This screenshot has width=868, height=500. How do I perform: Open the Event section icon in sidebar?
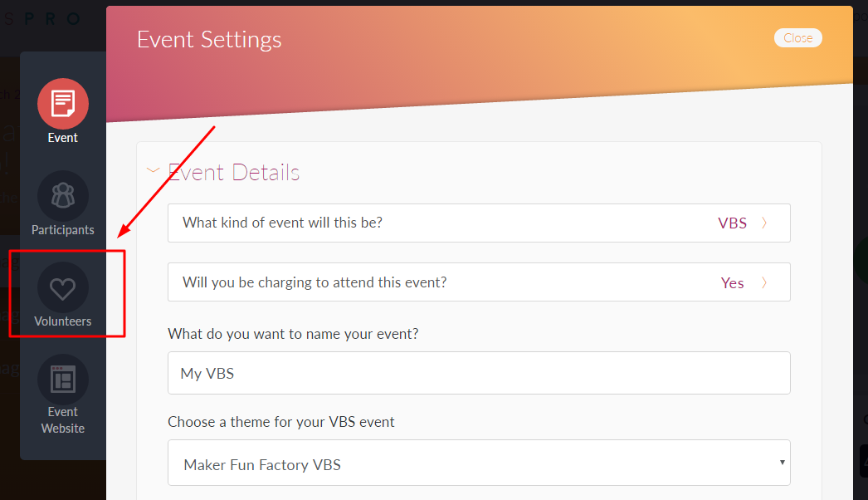(63, 104)
